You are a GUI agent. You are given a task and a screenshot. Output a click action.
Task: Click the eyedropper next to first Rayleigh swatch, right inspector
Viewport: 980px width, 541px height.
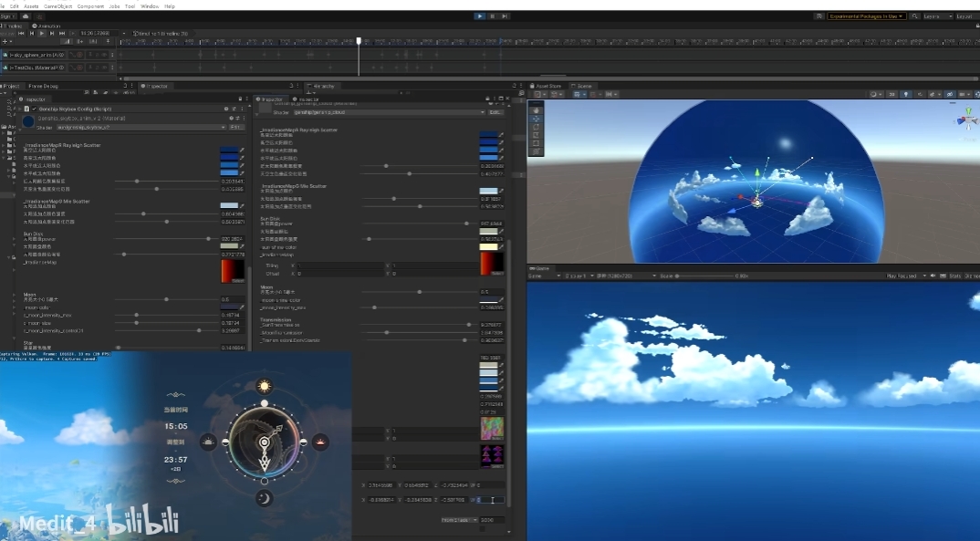(501, 135)
